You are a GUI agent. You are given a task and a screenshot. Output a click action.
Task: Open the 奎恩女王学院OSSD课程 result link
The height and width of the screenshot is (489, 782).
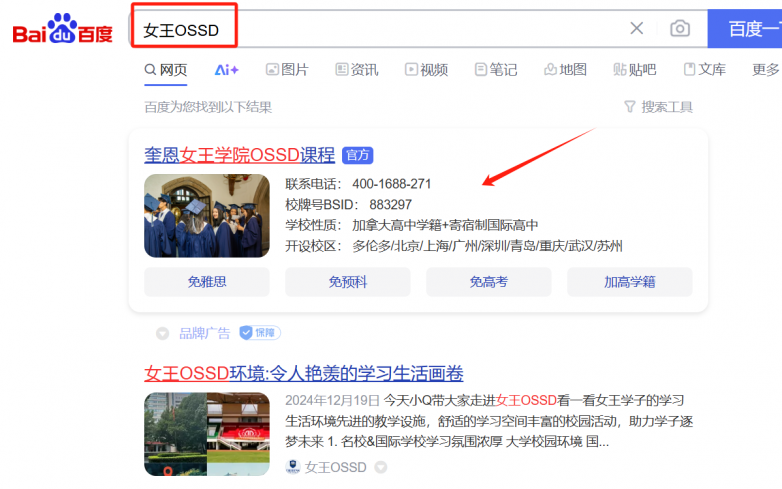239,155
